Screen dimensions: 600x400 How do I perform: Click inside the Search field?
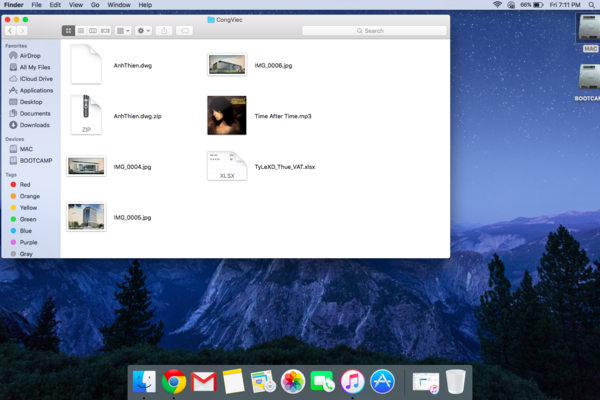click(x=374, y=31)
